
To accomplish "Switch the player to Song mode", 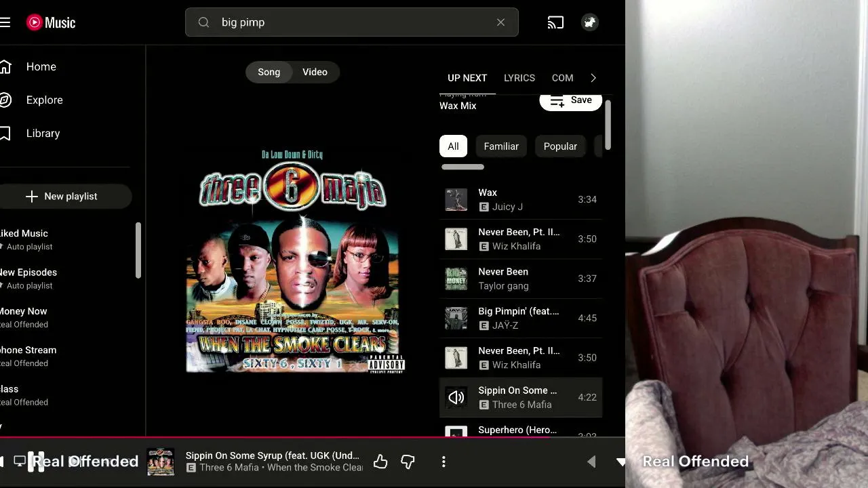I will pyautogui.click(x=269, y=72).
